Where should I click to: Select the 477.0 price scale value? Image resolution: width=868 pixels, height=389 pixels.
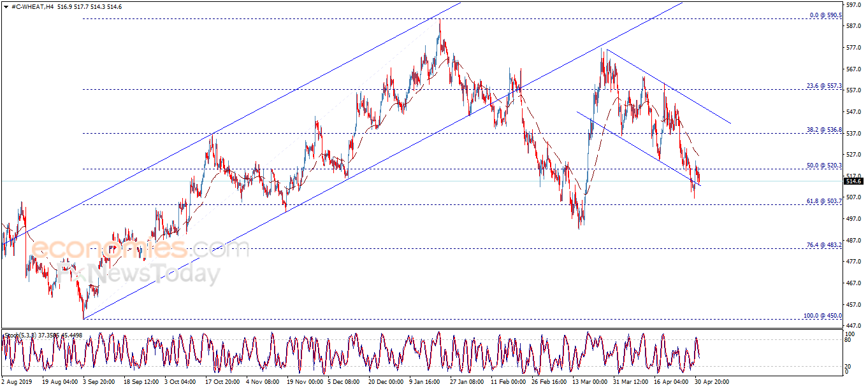pos(855,262)
